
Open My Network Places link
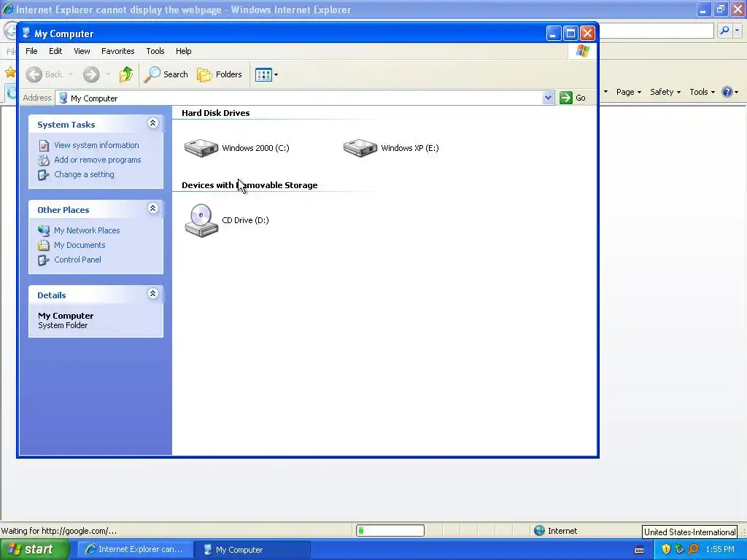[x=87, y=230]
